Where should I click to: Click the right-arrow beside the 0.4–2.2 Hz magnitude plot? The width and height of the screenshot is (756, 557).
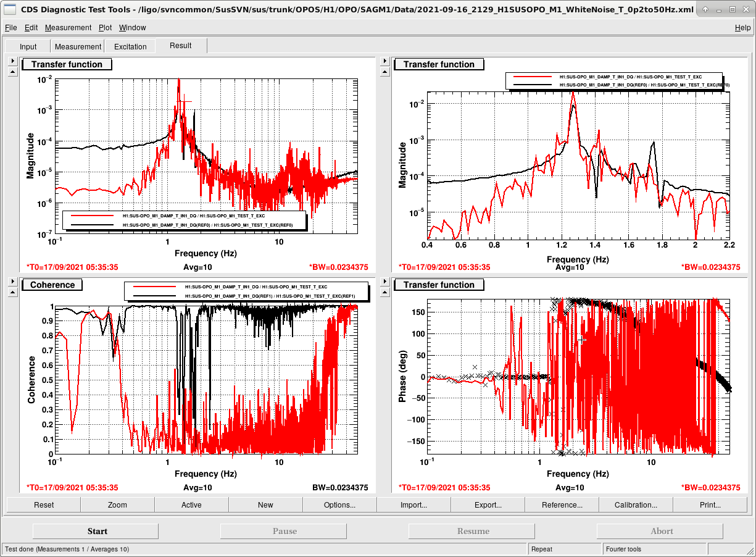tap(386, 61)
